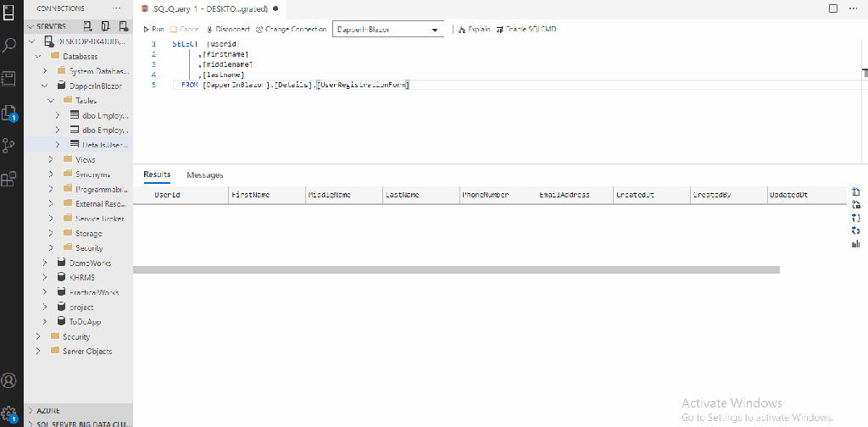Open the Manage gear icon
This screenshot has height=427, width=868.
[x=10, y=413]
